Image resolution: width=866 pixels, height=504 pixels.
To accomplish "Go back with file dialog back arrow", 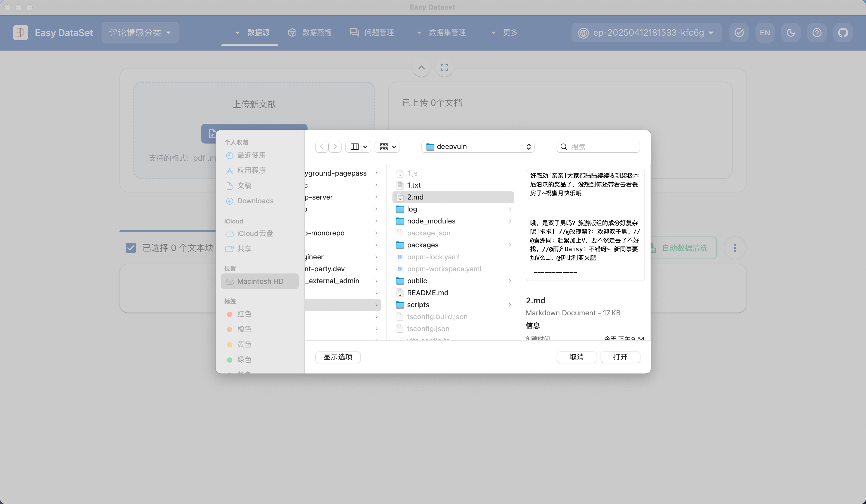I will coord(321,147).
